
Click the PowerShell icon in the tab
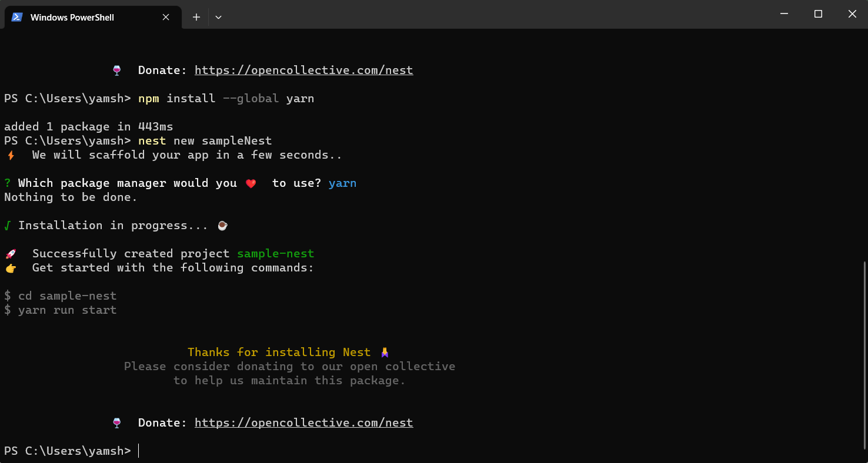click(17, 17)
